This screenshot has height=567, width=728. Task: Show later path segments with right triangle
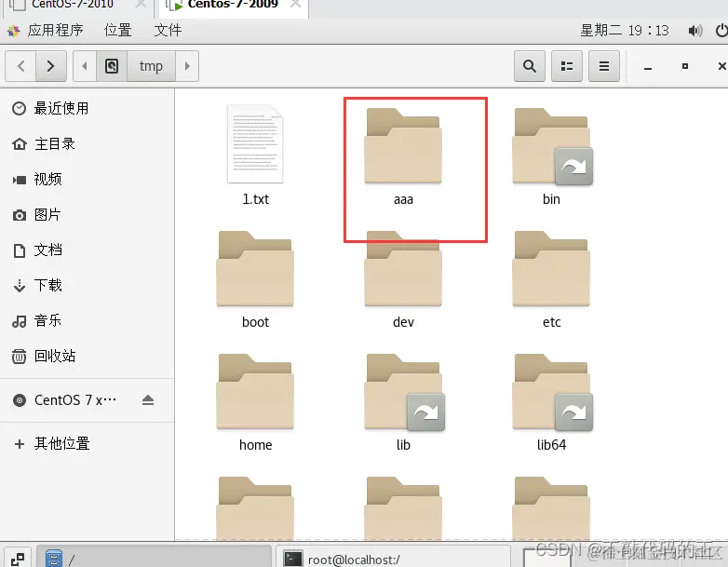pos(187,66)
